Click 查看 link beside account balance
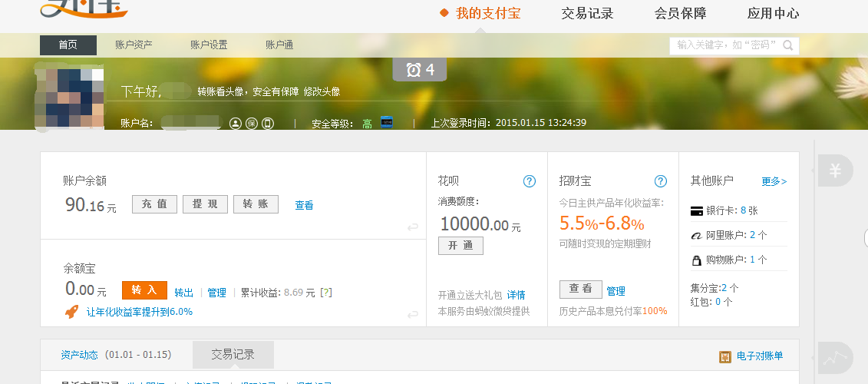Image resolution: width=868 pixels, height=384 pixels. click(305, 206)
